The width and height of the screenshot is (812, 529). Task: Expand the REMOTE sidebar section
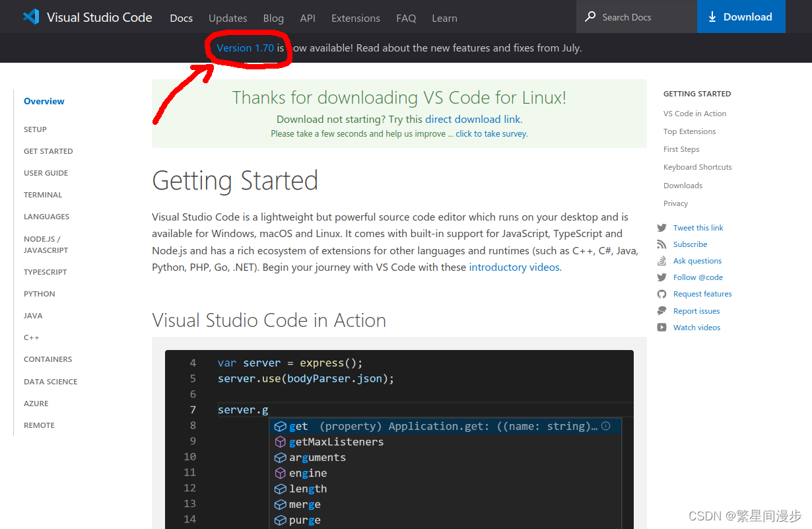pyautogui.click(x=40, y=425)
